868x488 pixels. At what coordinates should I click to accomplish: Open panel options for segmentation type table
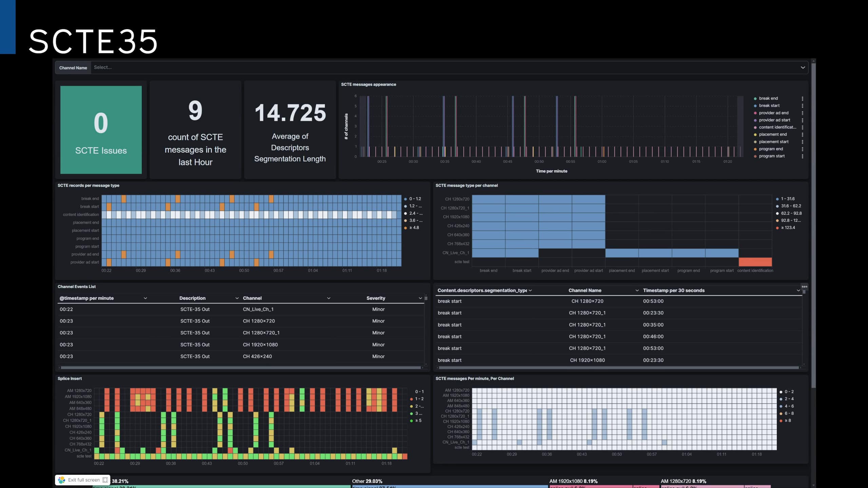point(804,287)
